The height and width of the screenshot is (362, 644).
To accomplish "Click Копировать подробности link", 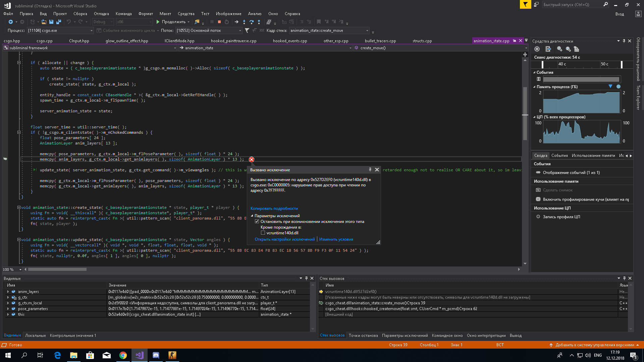I will point(274,208).
